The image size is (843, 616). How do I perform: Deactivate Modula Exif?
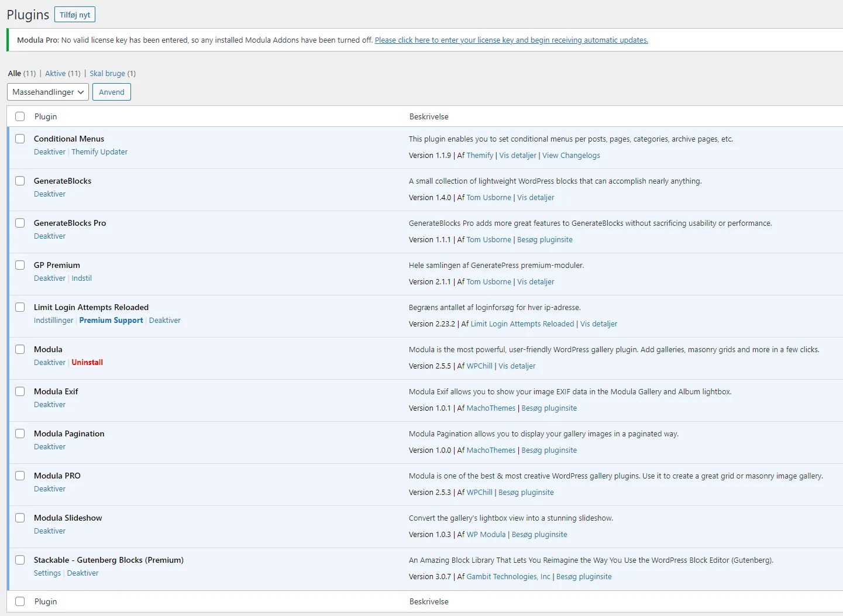(50, 404)
